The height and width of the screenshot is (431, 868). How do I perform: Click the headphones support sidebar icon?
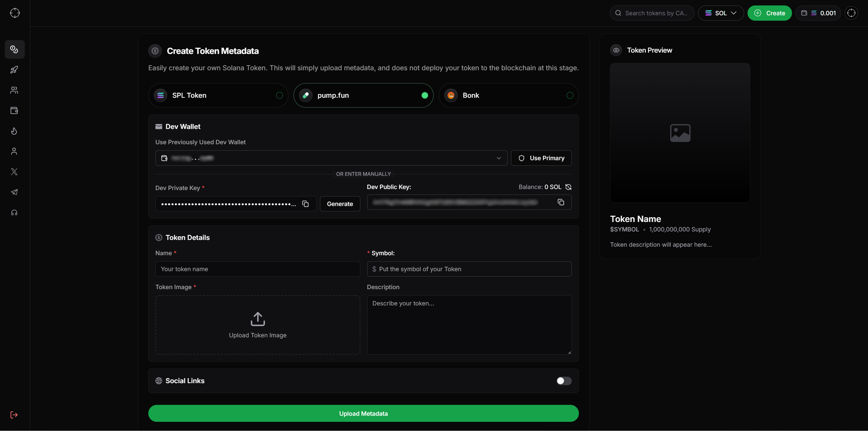[14, 213]
